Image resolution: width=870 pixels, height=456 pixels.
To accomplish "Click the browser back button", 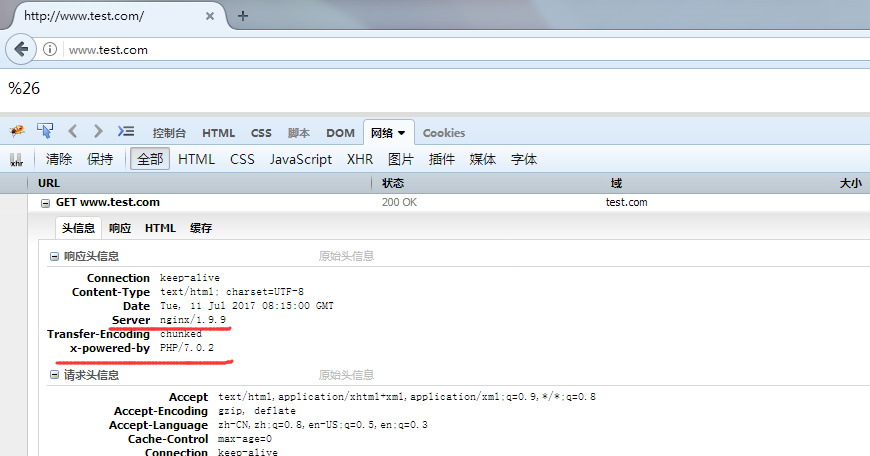I will pos(21,49).
